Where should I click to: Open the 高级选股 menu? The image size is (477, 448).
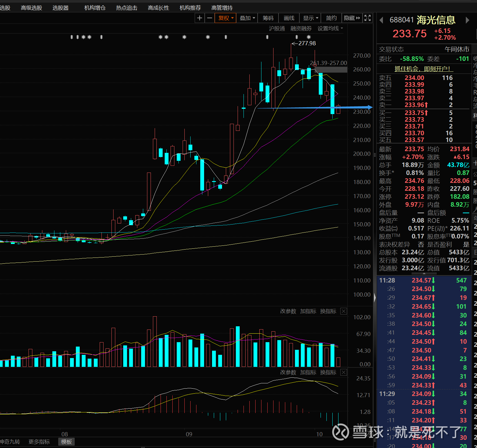point(31,8)
